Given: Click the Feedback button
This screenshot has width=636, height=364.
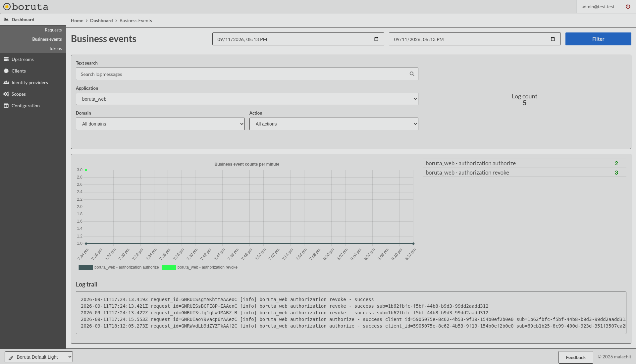Looking at the screenshot, I should click(576, 357).
